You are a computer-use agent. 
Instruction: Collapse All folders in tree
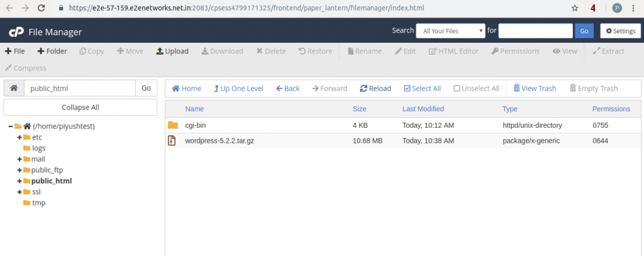click(80, 108)
